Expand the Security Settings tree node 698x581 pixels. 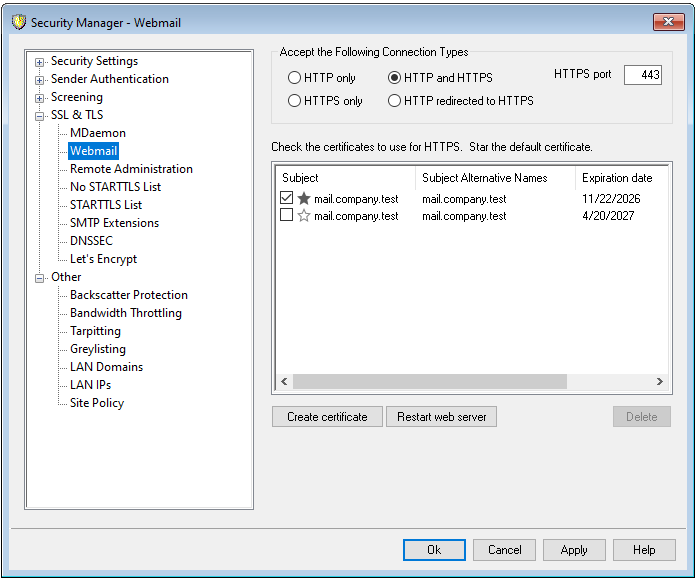pos(40,62)
